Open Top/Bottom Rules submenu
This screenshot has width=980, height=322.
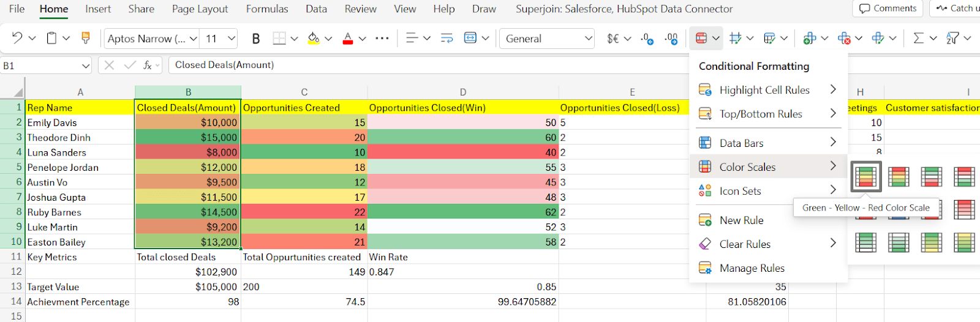point(768,114)
